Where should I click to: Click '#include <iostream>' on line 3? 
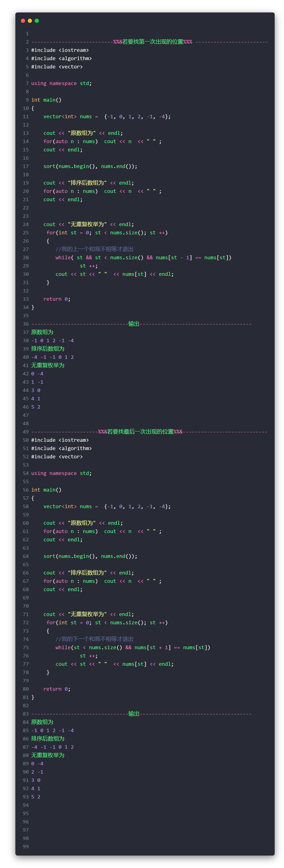tap(60, 50)
